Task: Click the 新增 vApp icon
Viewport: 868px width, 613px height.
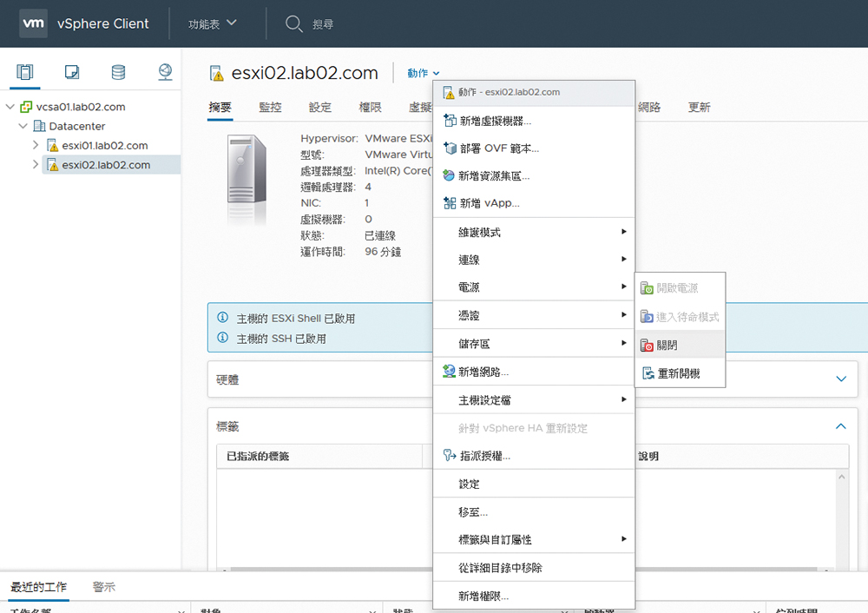Action: click(450, 203)
